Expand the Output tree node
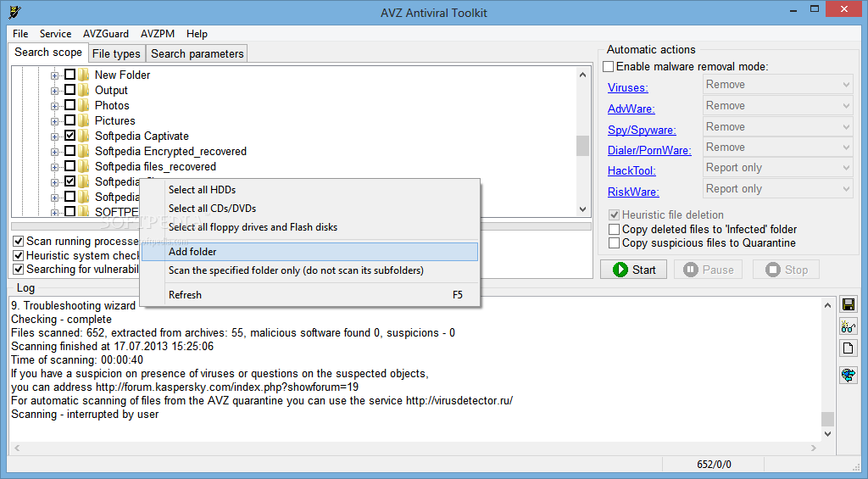868x479 pixels. [x=54, y=91]
